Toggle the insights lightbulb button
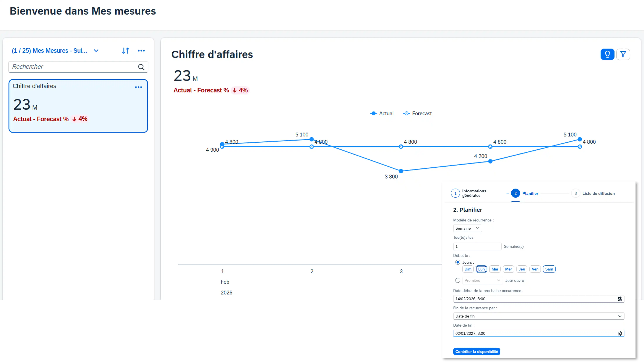644x362 pixels. tap(607, 54)
